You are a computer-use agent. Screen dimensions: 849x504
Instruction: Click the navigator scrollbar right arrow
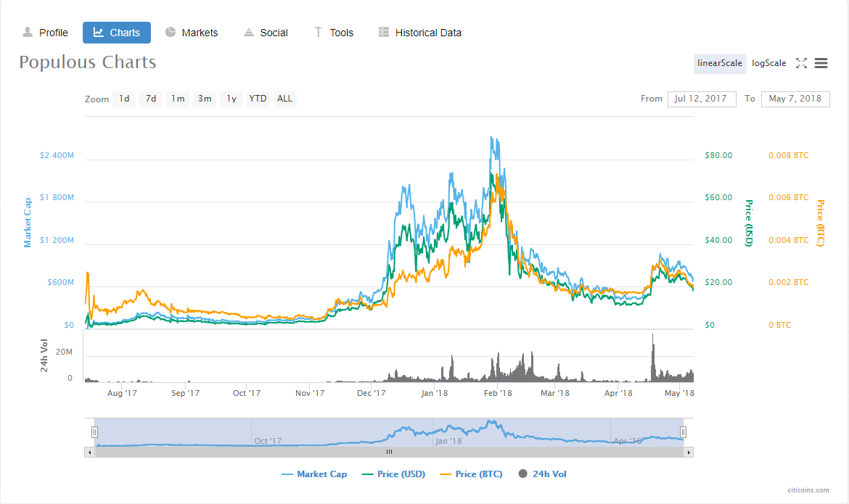tap(689, 452)
